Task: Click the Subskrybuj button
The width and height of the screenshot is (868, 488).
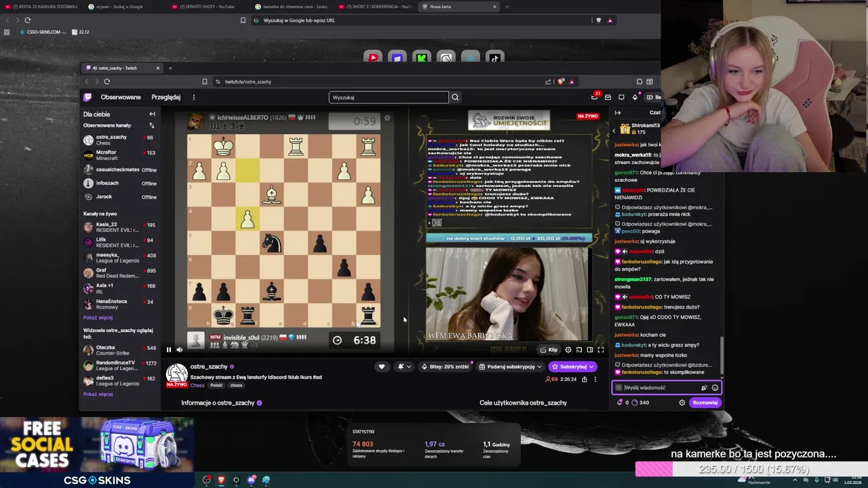Action: pyautogui.click(x=572, y=367)
